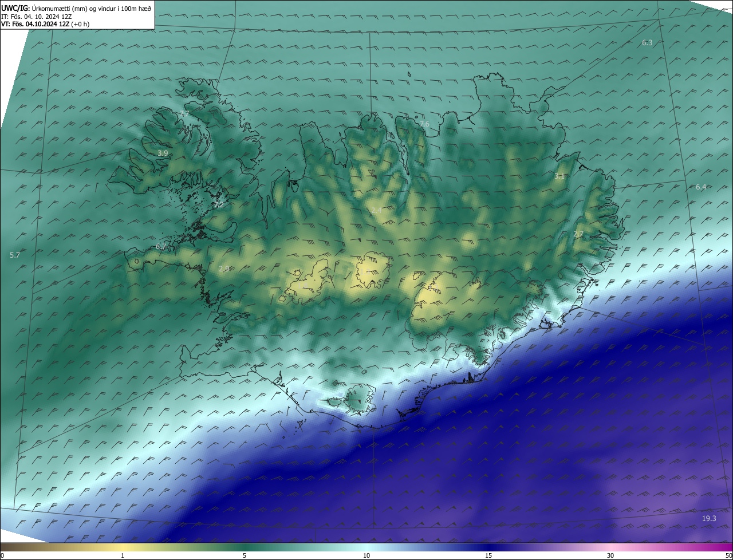This screenshot has height=560, width=733.
Task: Click the 6.7 value label on the map
Action: coord(161,246)
